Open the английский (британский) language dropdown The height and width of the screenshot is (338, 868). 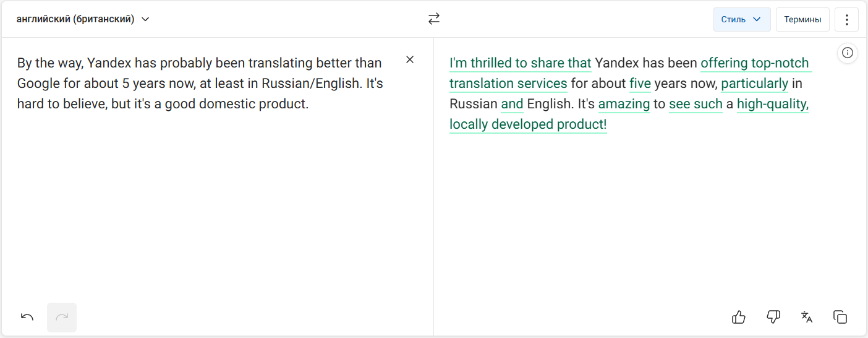point(83,19)
